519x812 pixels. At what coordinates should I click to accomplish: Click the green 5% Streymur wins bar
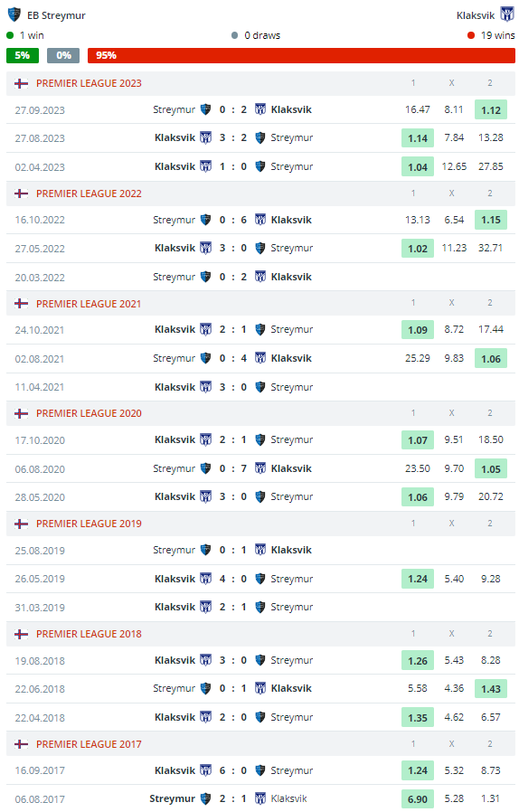click(23, 55)
